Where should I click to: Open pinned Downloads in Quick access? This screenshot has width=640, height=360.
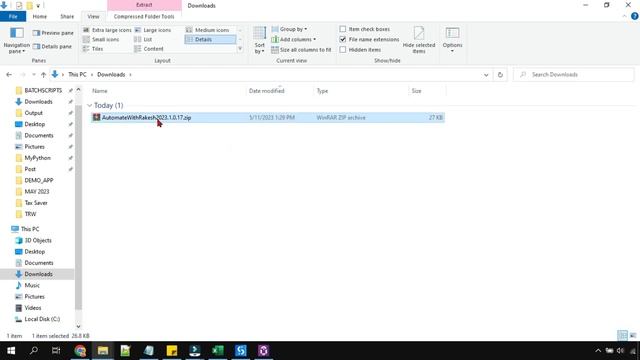pyautogui.click(x=38, y=102)
